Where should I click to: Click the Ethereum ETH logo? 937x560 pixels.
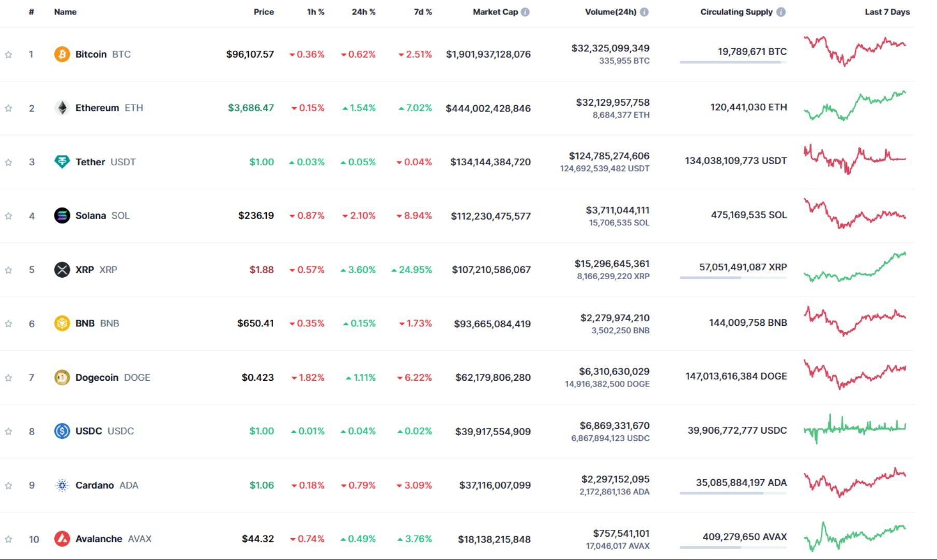pos(62,108)
